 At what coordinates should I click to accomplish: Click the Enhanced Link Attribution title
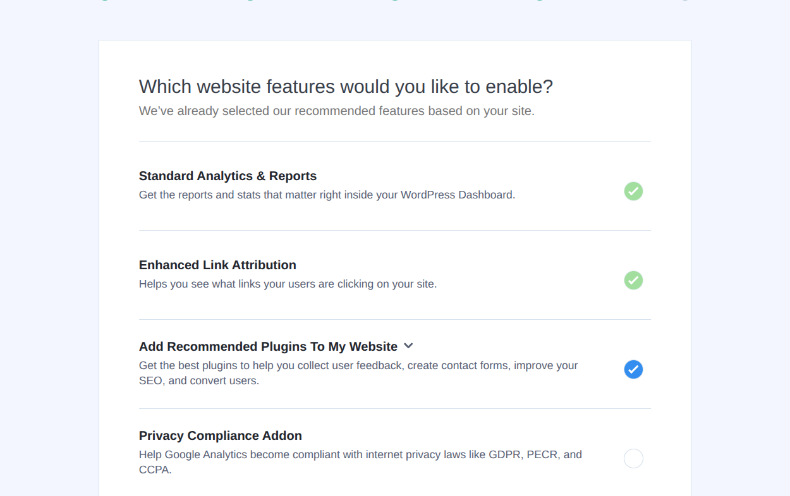click(217, 265)
